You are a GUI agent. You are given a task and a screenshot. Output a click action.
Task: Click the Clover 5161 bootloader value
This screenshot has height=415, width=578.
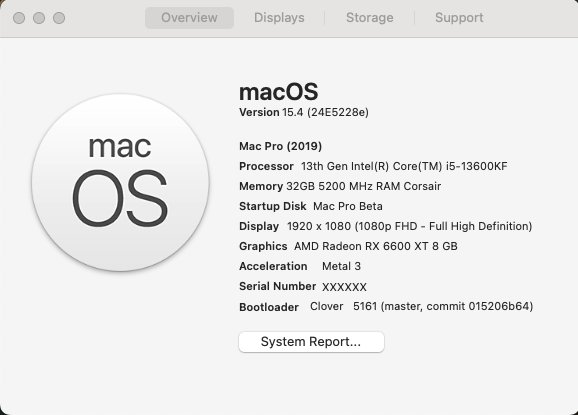[421, 306]
